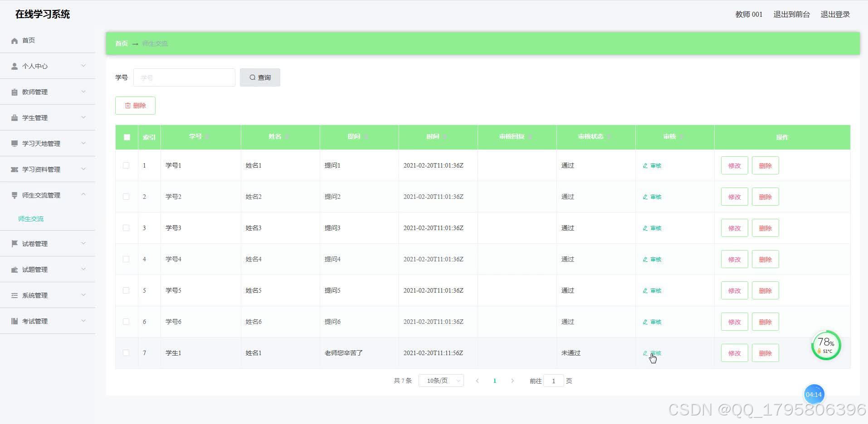The height and width of the screenshot is (424, 868).
Task: Open the 系统管理 menu
Action: click(48, 295)
